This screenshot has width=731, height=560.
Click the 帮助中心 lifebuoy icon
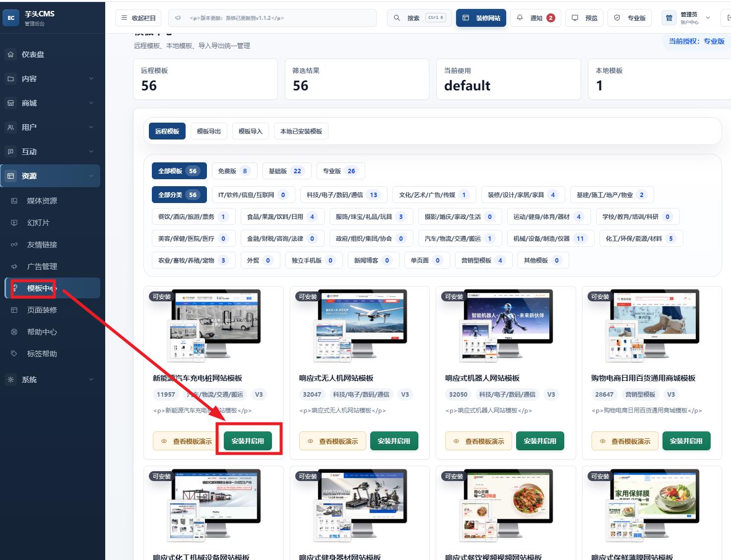[14, 332]
